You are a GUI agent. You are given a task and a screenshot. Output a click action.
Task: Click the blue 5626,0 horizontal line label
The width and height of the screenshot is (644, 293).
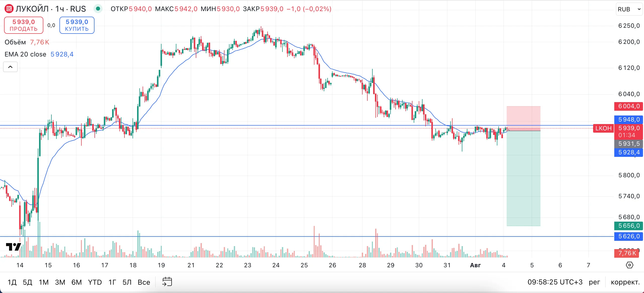[628, 237]
